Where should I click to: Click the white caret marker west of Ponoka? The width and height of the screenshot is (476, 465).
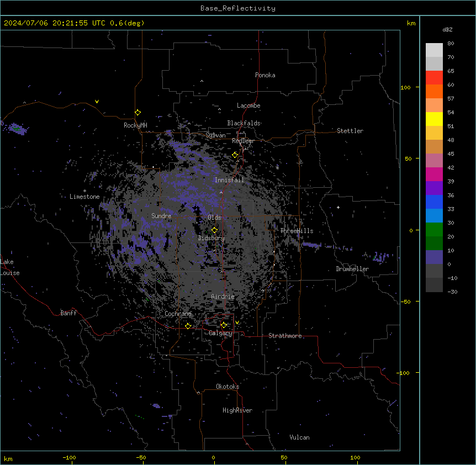tap(202, 81)
